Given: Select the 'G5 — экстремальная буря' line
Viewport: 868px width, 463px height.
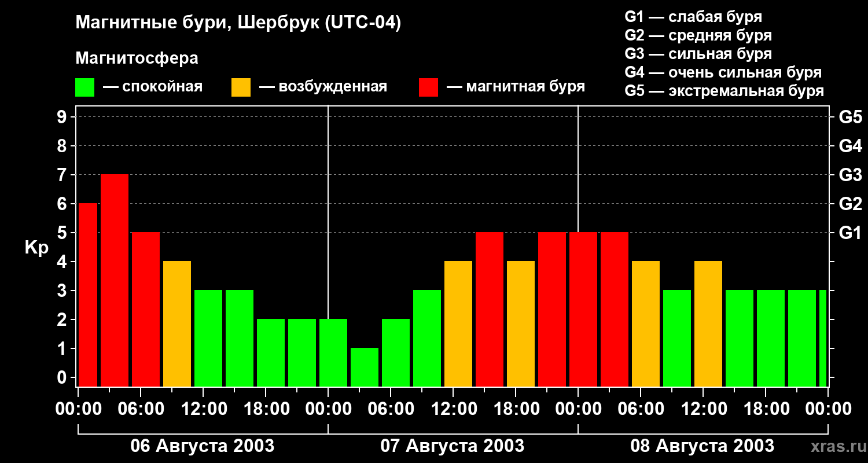Looking at the screenshot, I should 724,91.
